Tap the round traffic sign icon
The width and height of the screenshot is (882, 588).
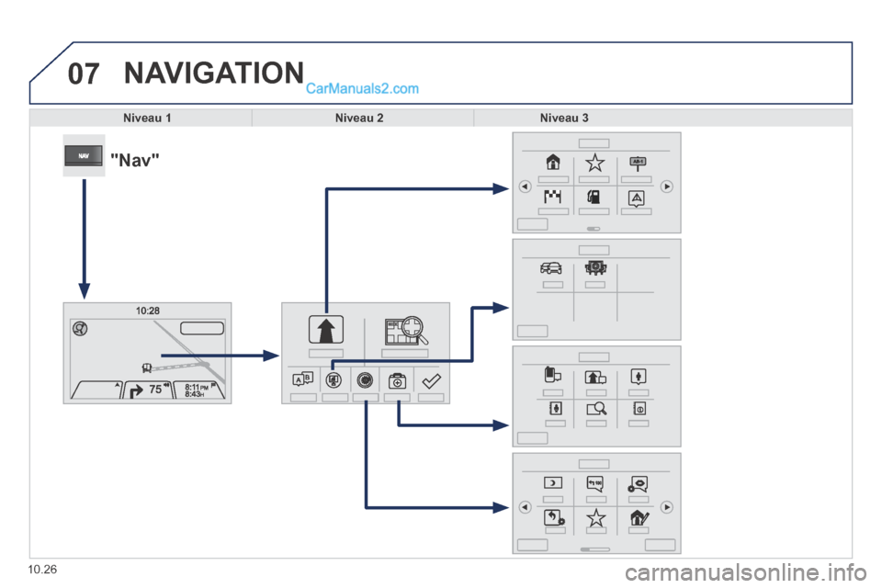(x=334, y=381)
